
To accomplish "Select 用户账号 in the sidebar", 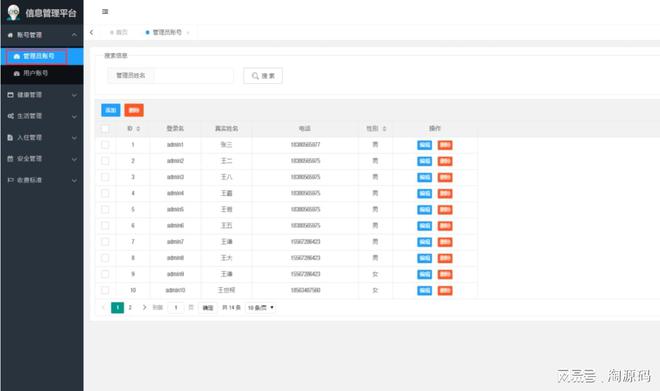I will (x=42, y=73).
